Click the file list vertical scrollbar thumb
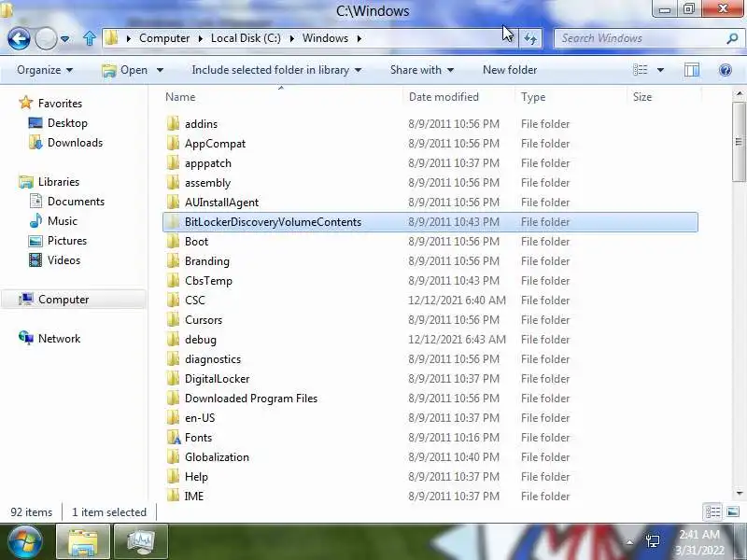 point(739,142)
